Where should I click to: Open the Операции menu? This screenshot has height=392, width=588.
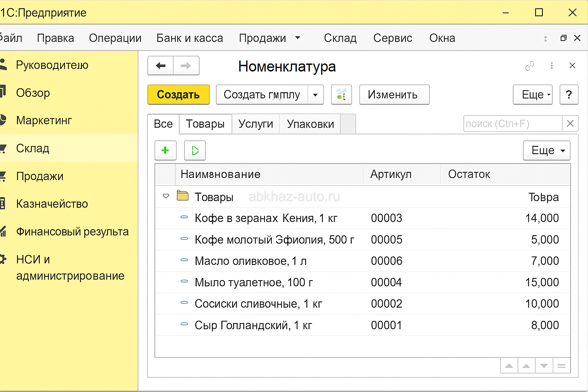coord(115,38)
